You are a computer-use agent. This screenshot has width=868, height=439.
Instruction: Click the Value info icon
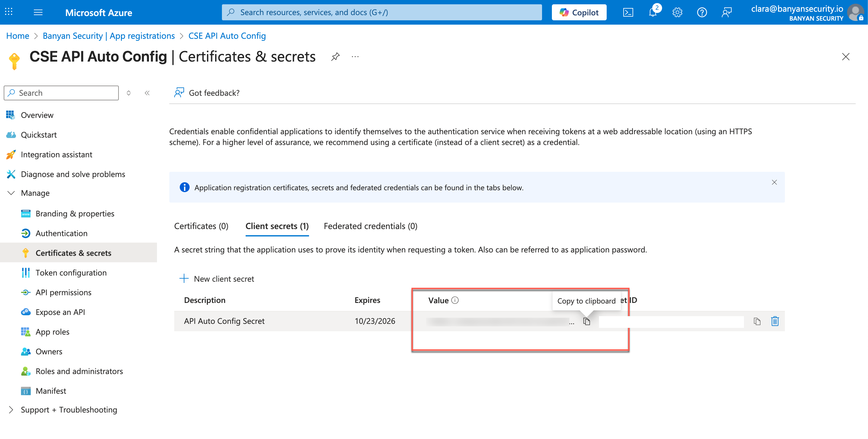coord(455,300)
